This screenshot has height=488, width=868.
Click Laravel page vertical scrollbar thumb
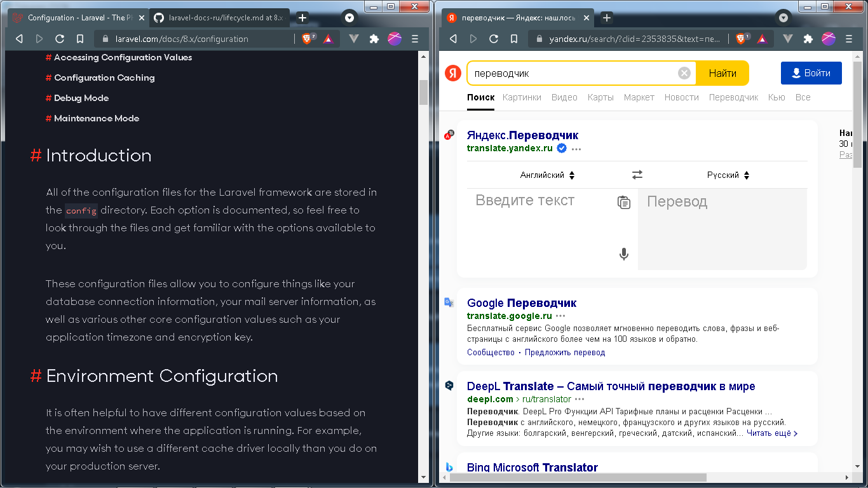tap(423, 92)
